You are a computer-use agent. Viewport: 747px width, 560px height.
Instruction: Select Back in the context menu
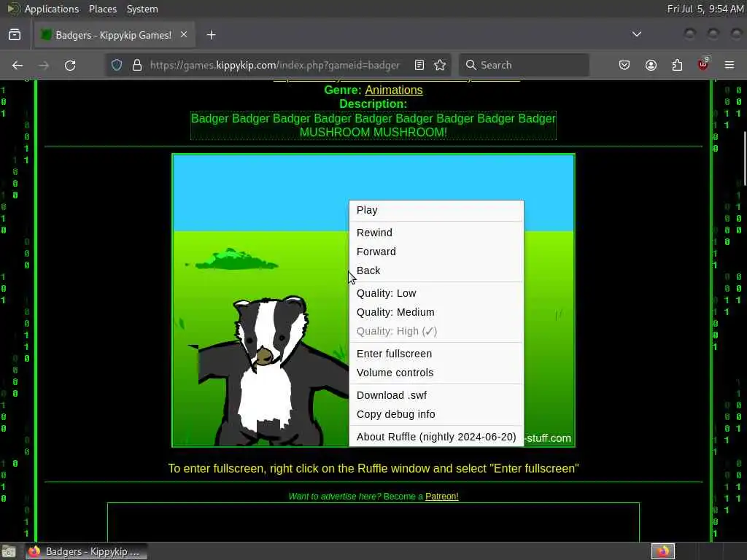coord(436,271)
